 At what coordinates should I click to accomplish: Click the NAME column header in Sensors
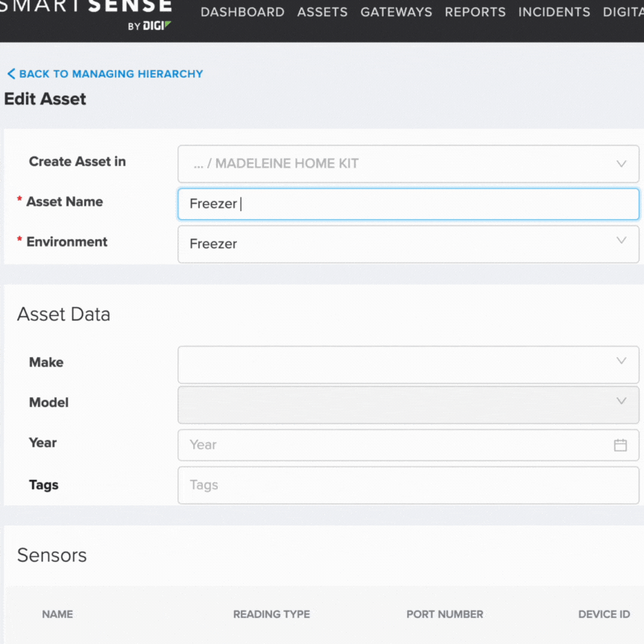pyautogui.click(x=57, y=614)
